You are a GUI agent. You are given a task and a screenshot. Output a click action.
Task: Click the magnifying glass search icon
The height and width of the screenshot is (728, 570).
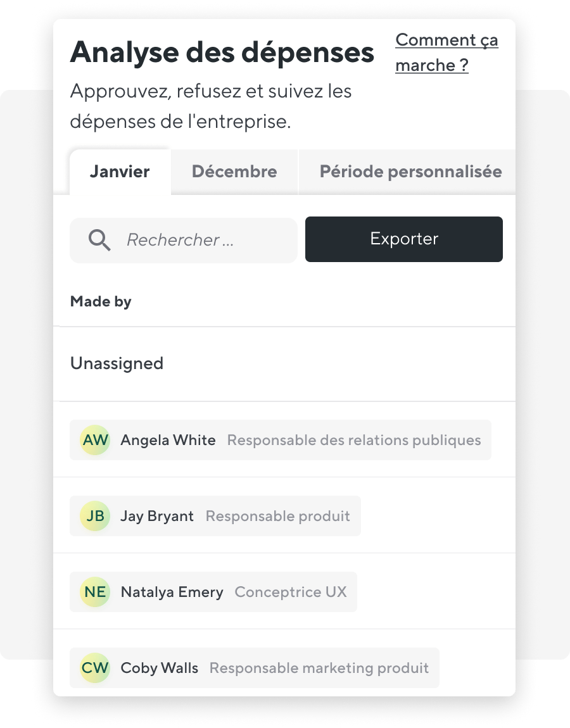[99, 240]
